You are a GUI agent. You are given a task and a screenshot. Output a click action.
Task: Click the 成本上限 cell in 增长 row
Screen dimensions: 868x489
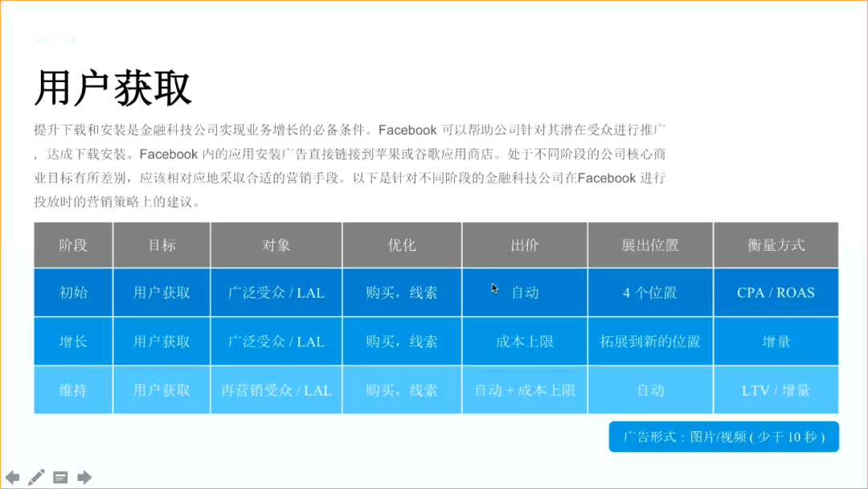click(x=524, y=341)
